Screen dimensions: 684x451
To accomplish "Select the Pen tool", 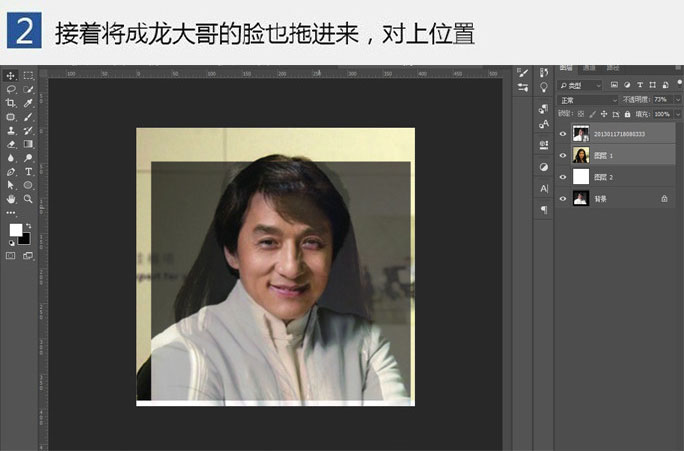I will click(11, 171).
